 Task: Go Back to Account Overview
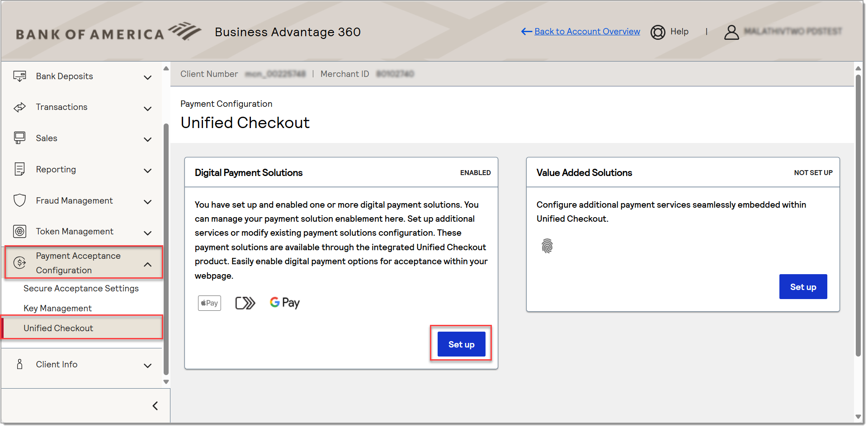[587, 32]
